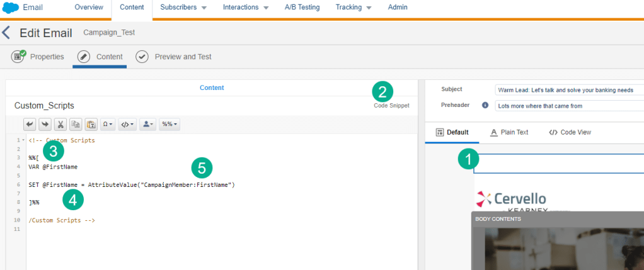644x270 pixels.
Task: Click the Salesforce cloud logo
Action: [x=11, y=8]
